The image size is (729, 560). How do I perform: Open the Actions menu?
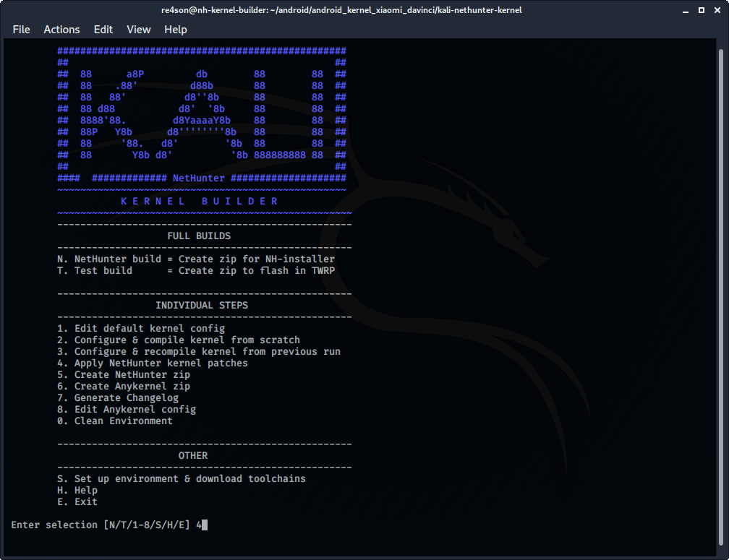[61, 30]
